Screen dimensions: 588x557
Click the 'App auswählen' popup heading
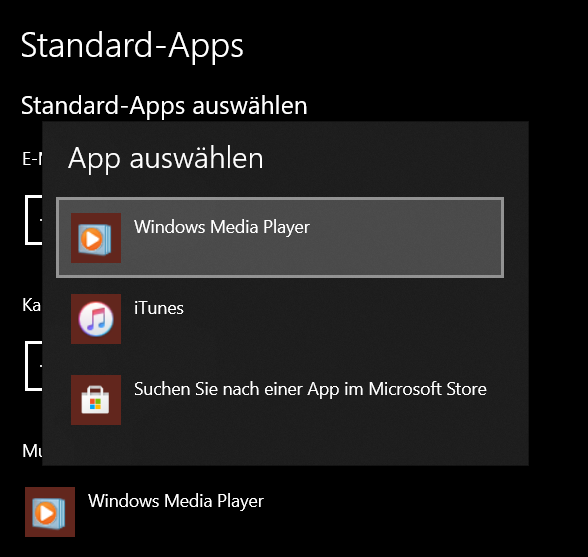[x=166, y=159]
